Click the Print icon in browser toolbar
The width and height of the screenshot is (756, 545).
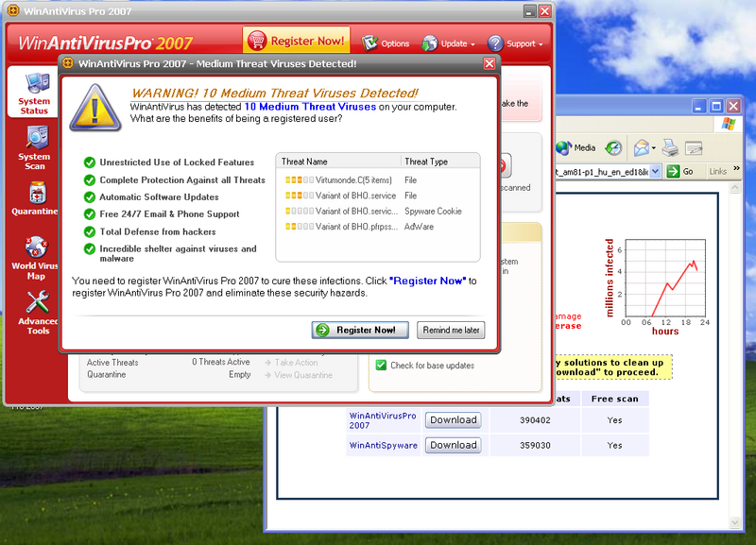pyautogui.click(x=670, y=148)
